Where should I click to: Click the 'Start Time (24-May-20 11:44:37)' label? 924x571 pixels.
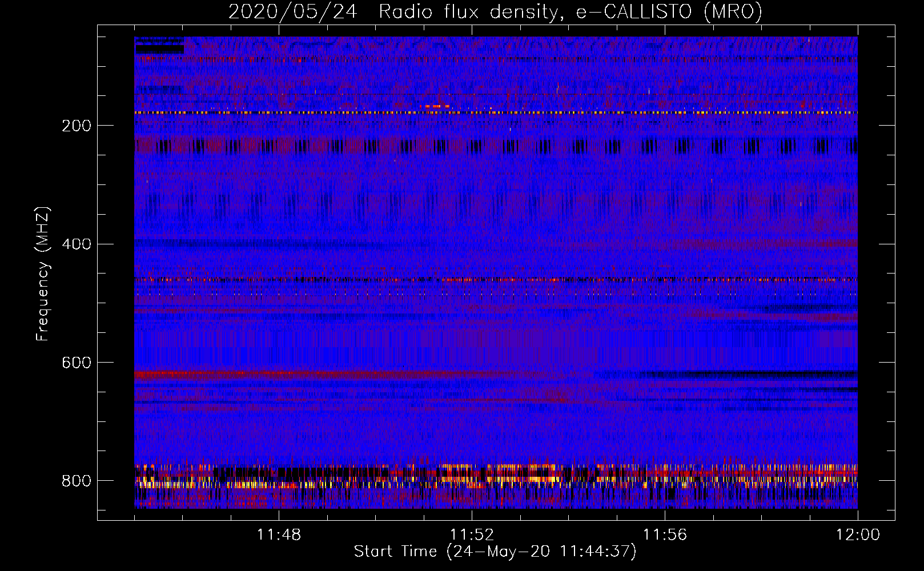click(495, 552)
